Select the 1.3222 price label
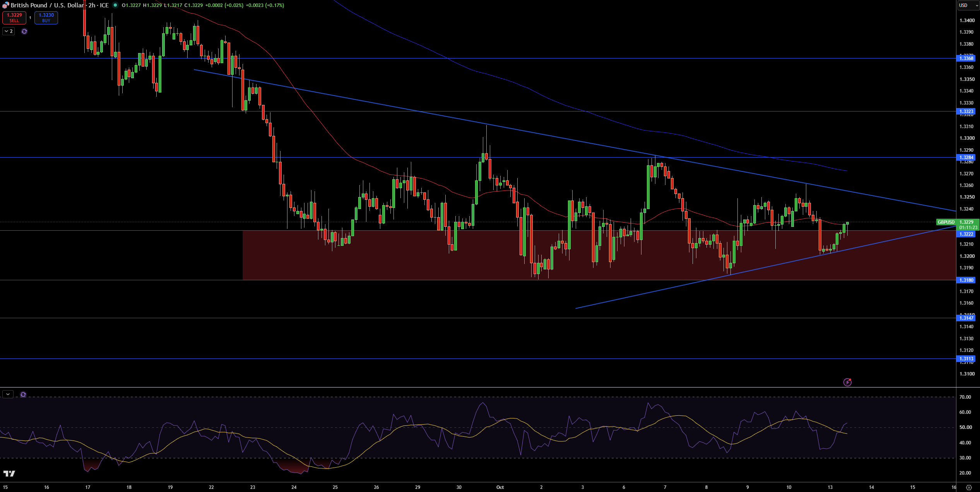Image resolution: width=980 pixels, height=492 pixels. point(966,234)
